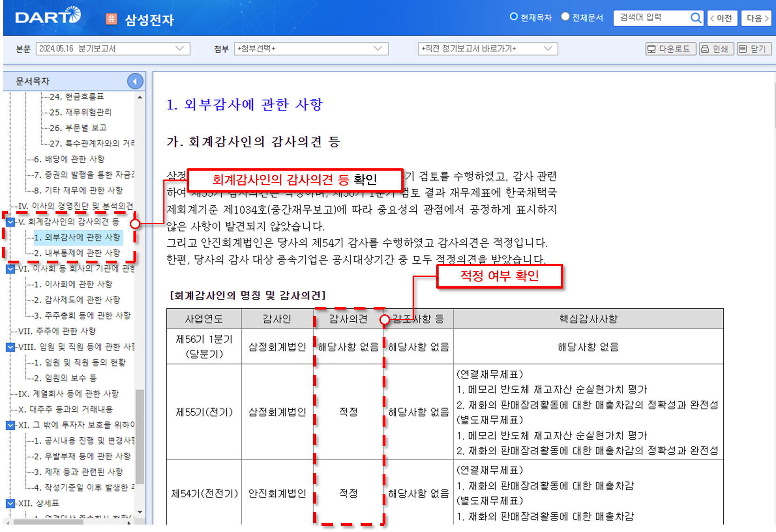The width and height of the screenshot is (776, 532).
Task: Open 26. 부문별 보고 in the tree
Action: coord(78,128)
